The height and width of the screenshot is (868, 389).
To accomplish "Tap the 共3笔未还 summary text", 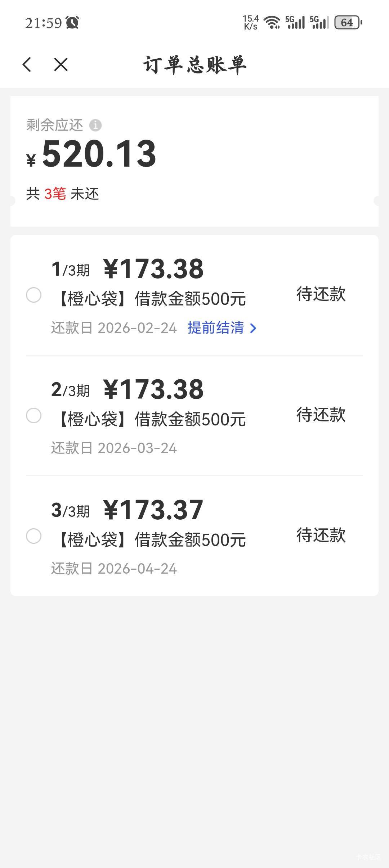I will pos(63,194).
